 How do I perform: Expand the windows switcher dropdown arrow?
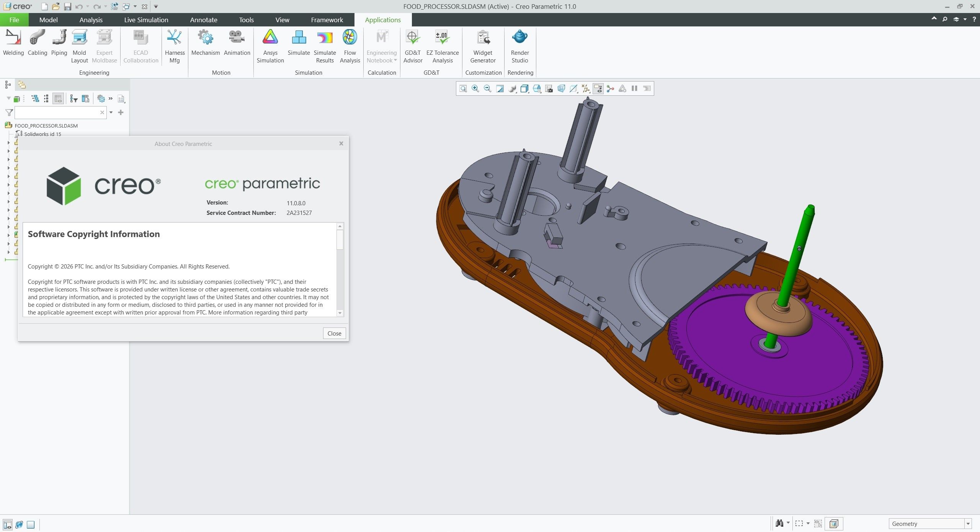click(x=135, y=7)
